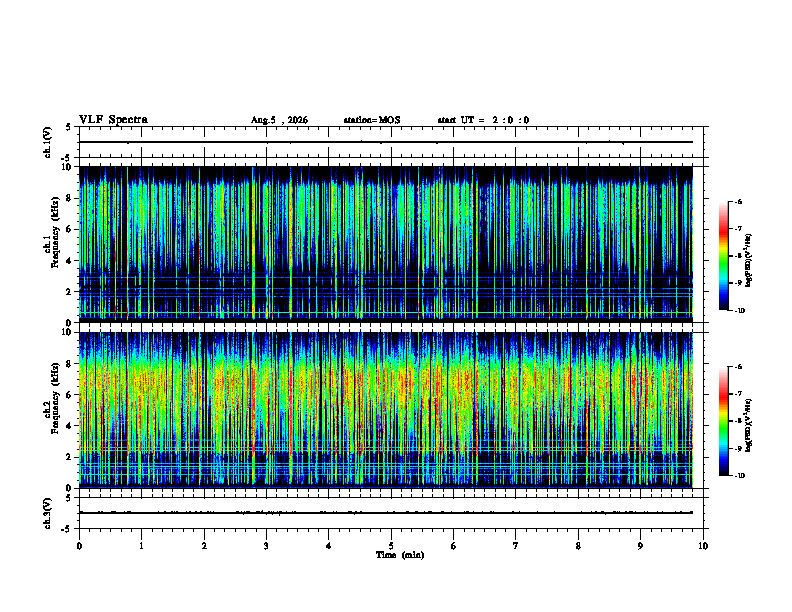792x612 pixels.
Task: Click the ch.3 voltage waveform trace
Action: [386, 513]
